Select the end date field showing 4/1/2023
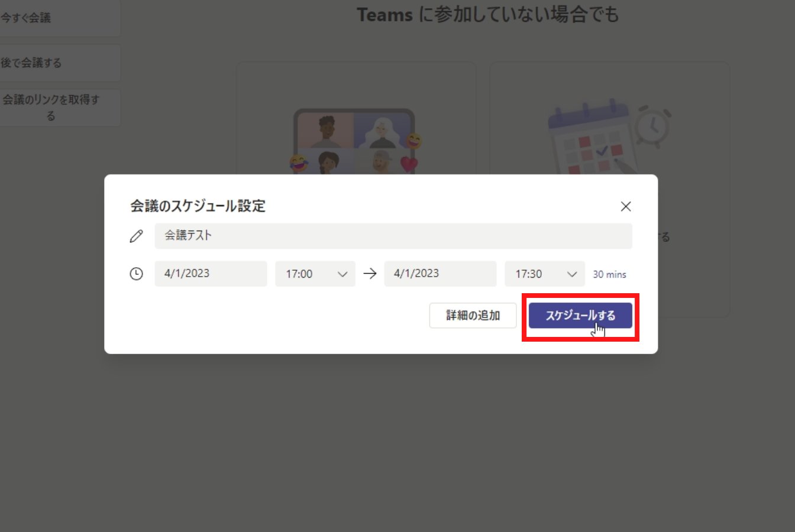Viewport: 795px width, 532px height. [440, 274]
